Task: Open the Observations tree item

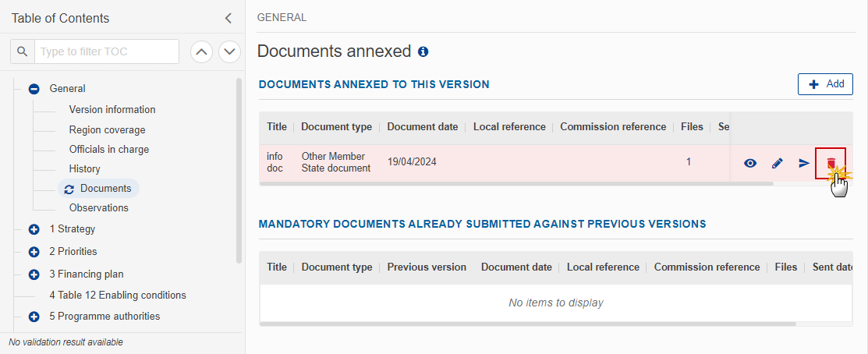Action: (x=98, y=208)
